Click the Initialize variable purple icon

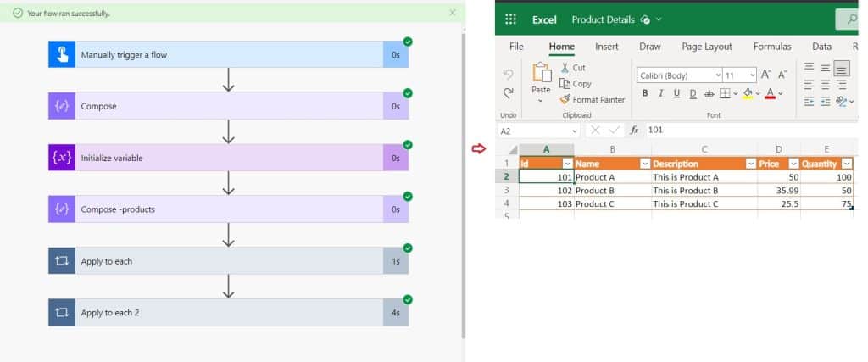click(x=62, y=158)
